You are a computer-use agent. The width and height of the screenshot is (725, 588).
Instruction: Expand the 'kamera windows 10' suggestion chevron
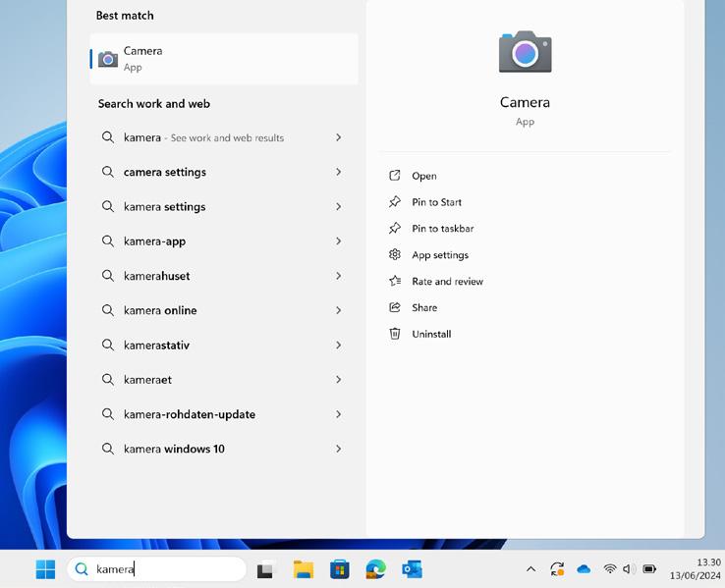pos(339,449)
